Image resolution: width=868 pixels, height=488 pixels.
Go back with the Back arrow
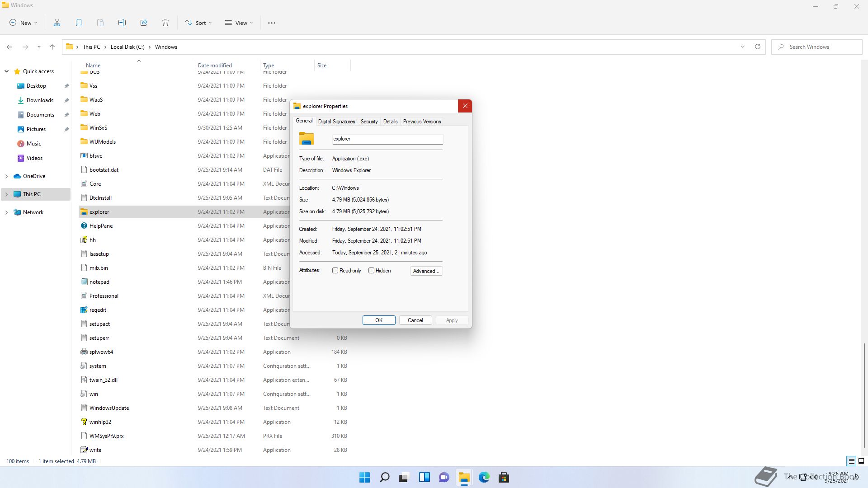[x=9, y=47]
